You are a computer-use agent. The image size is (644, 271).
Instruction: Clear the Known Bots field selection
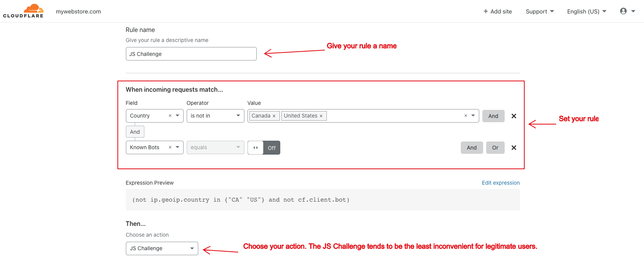tap(170, 147)
